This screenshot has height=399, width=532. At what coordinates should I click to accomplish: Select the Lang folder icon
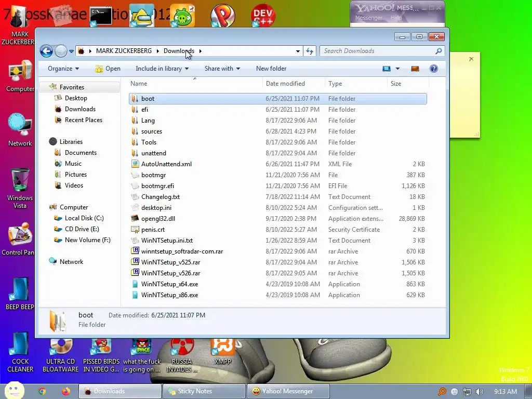135,120
